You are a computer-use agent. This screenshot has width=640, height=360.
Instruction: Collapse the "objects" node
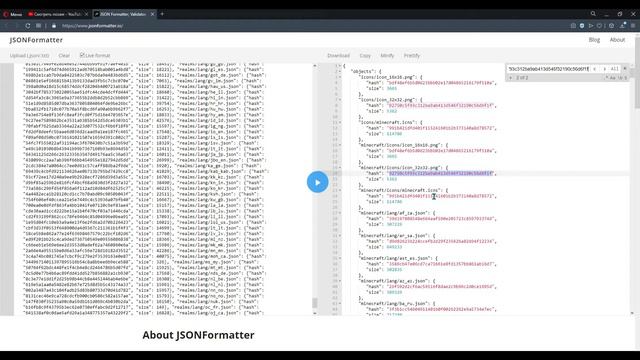(x=340, y=71)
